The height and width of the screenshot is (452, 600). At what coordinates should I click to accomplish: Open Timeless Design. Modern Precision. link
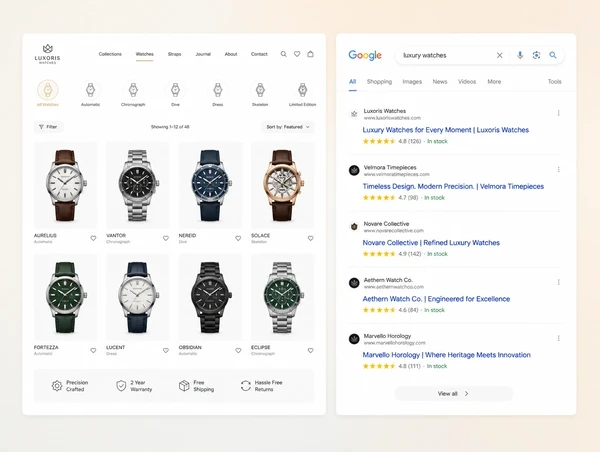(x=453, y=186)
